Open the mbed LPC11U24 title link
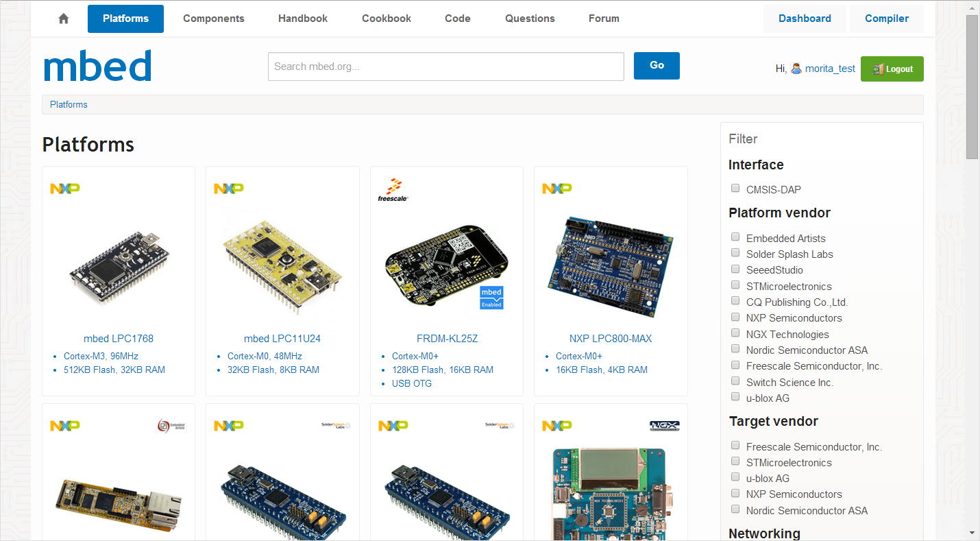The image size is (980, 541). pos(282,339)
